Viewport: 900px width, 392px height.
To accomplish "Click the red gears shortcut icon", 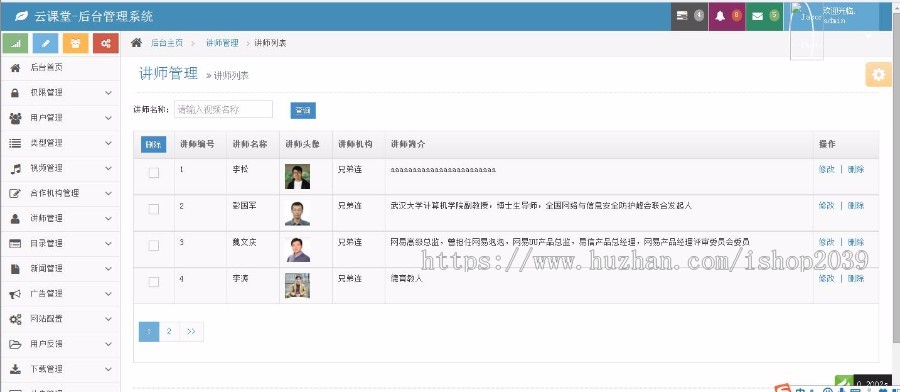I will [x=106, y=43].
